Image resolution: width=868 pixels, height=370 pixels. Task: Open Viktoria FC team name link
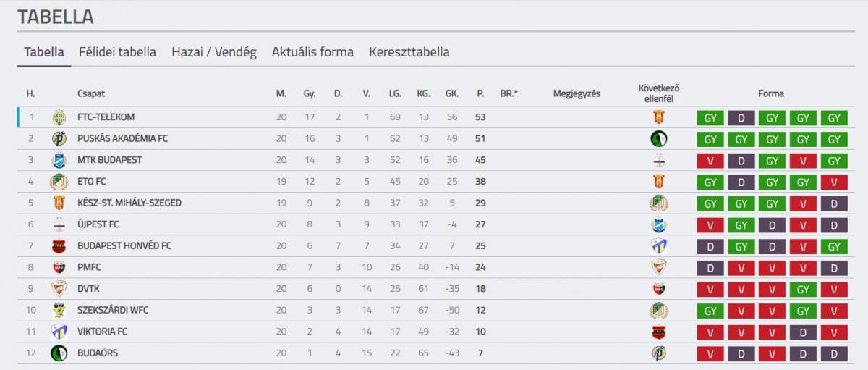[x=101, y=332]
